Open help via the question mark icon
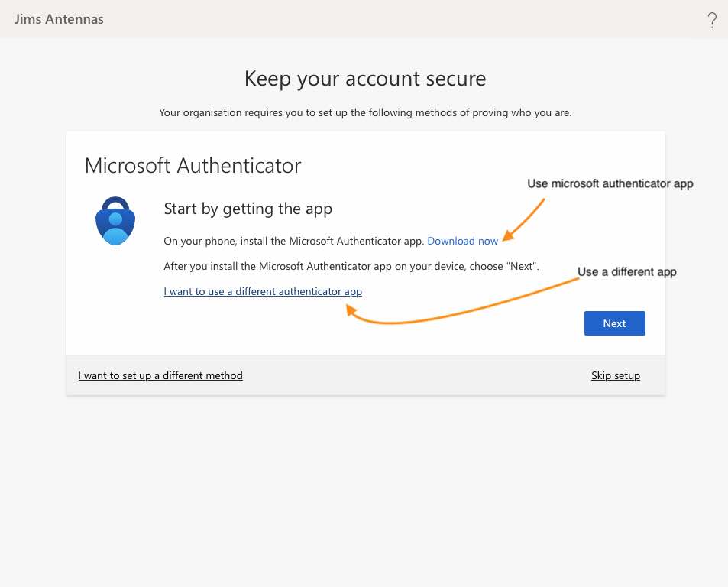The height and width of the screenshot is (587, 728). pyautogui.click(x=712, y=20)
